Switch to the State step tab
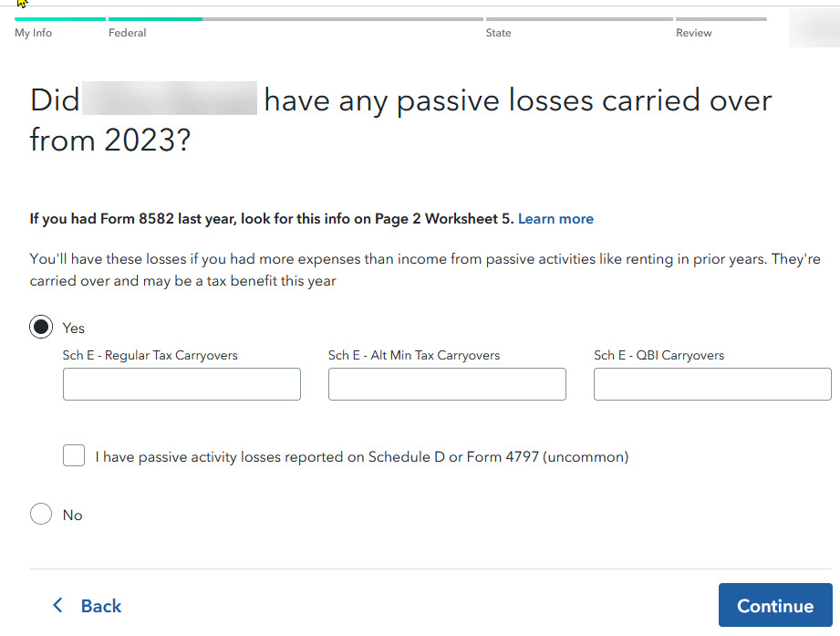840x636 pixels. [498, 33]
